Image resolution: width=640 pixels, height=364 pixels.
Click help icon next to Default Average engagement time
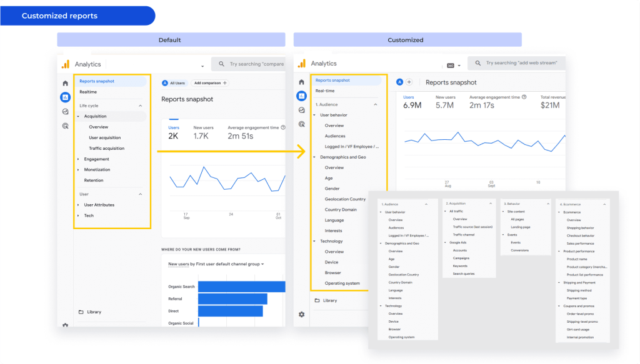(283, 127)
